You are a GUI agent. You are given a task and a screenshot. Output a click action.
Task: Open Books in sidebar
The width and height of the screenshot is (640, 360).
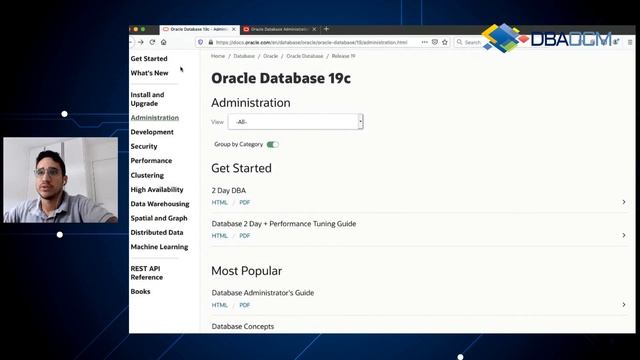140,291
